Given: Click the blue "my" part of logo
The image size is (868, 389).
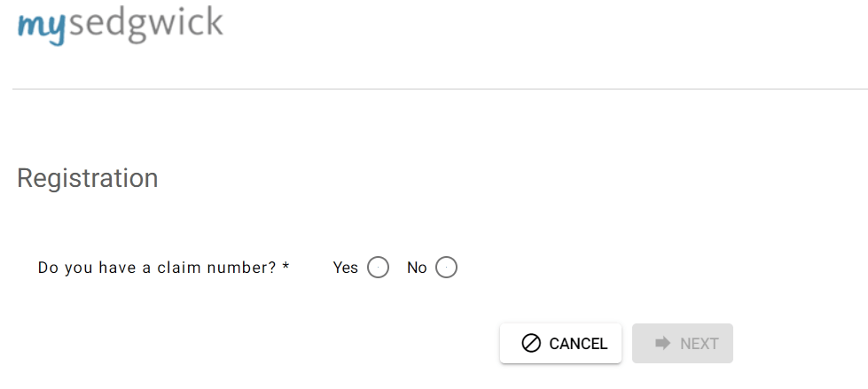Looking at the screenshot, I should [42, 28].
